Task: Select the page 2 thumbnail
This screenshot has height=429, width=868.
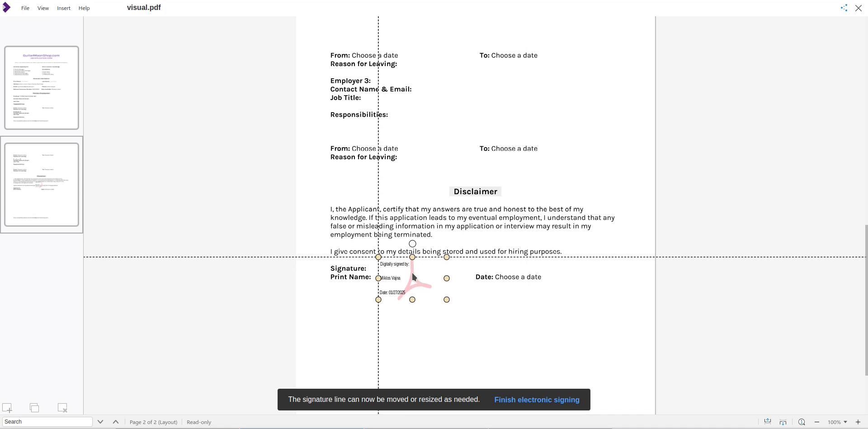Action: coord(42,185)
